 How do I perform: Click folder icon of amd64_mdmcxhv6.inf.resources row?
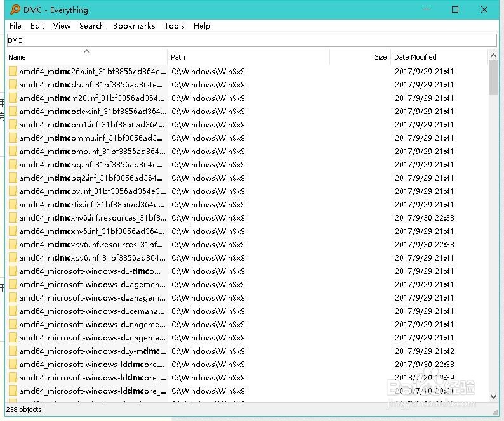pyautogui.click(x=13, y=218)
